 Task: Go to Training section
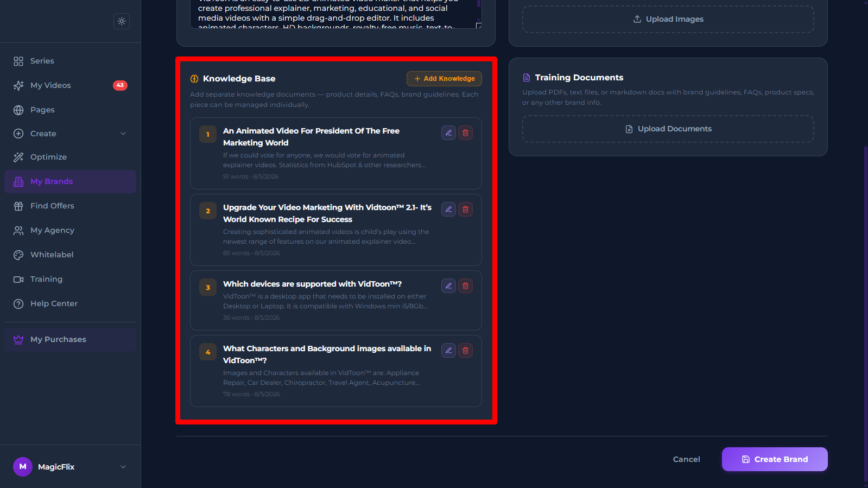70,279
